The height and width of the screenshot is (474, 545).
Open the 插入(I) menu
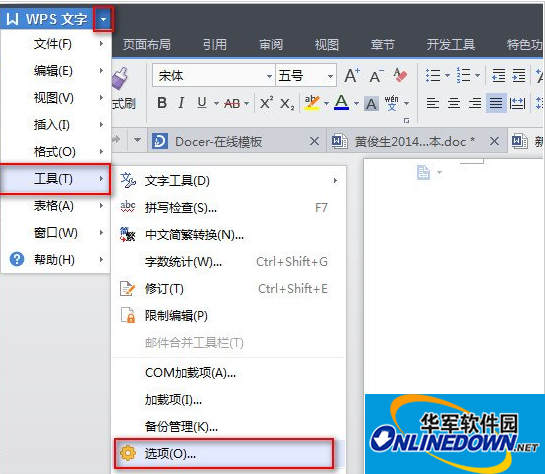(56, 124)
